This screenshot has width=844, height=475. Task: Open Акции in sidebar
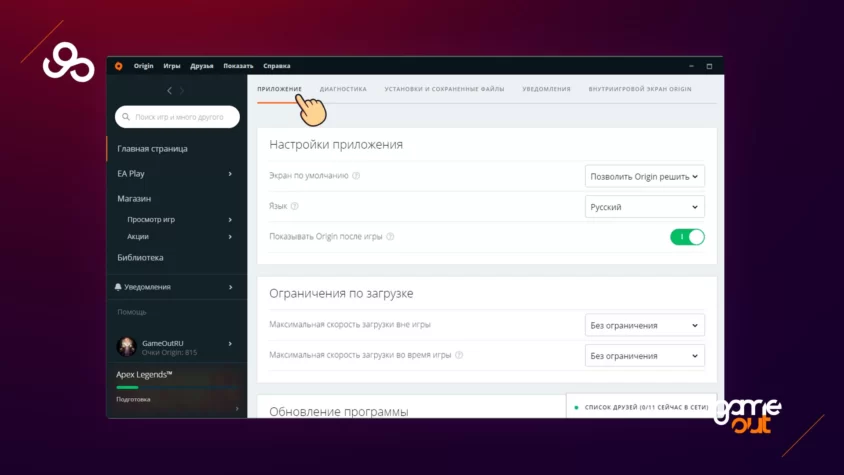coord(138,236)
